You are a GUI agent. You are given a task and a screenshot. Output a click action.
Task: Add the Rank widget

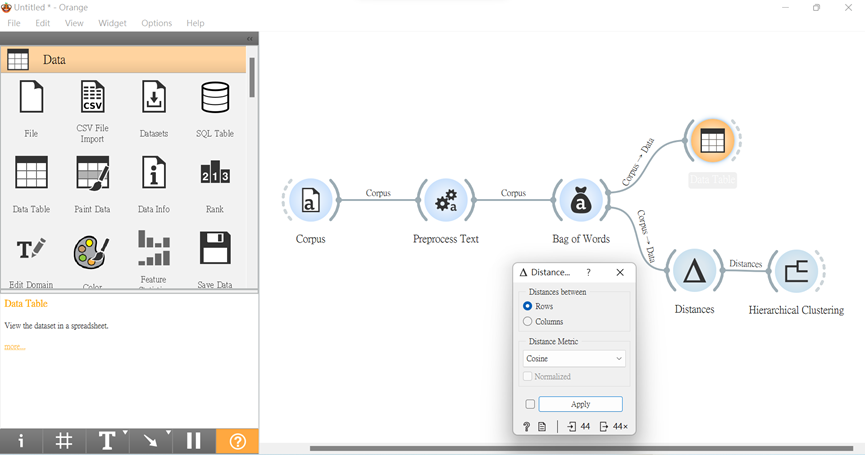point(215,184)
